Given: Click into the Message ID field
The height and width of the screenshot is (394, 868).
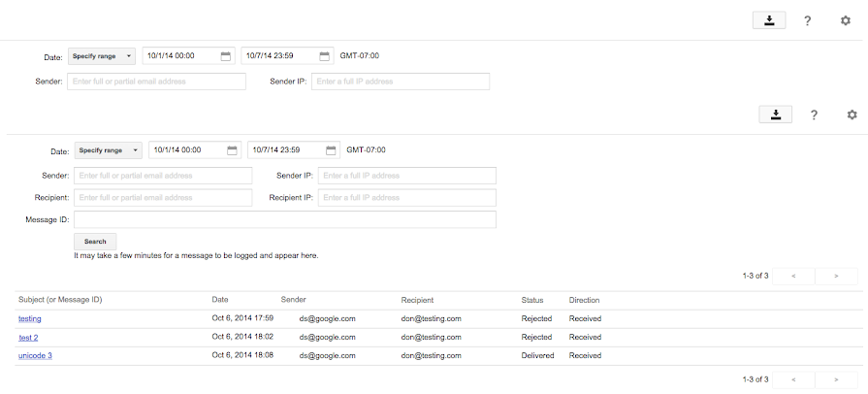Looking at the screenshot, I should click(285, 219).
